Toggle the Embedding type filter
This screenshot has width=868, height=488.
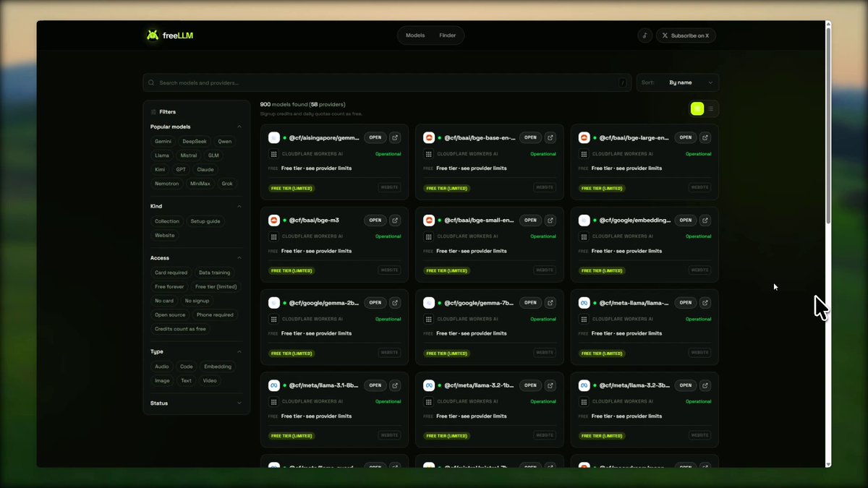coord(218,367)
